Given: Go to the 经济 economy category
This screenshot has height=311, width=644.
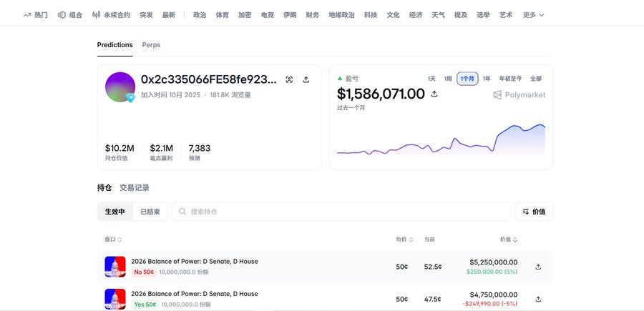Looking at the screenshot, I should (416, 15).
